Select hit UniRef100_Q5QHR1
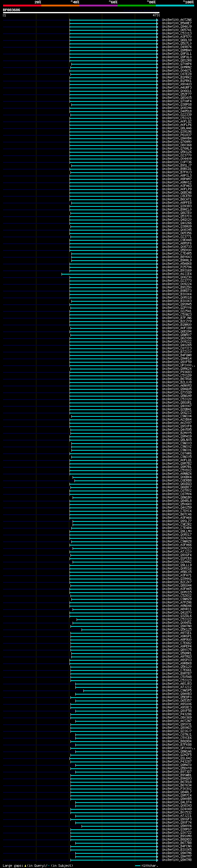Image resolution: width=197 pixels, height=868 pixels. coord(176,653)
